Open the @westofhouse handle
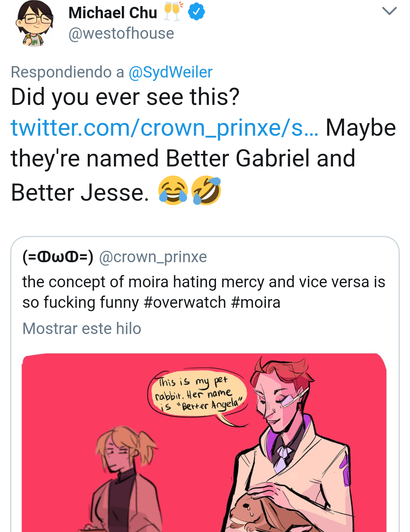 point(121,33)
